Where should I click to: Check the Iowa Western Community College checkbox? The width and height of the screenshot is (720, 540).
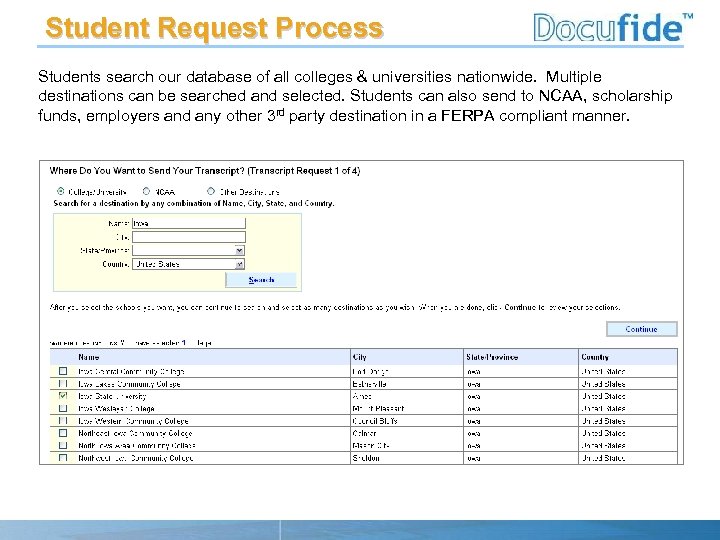coord(63,421)
